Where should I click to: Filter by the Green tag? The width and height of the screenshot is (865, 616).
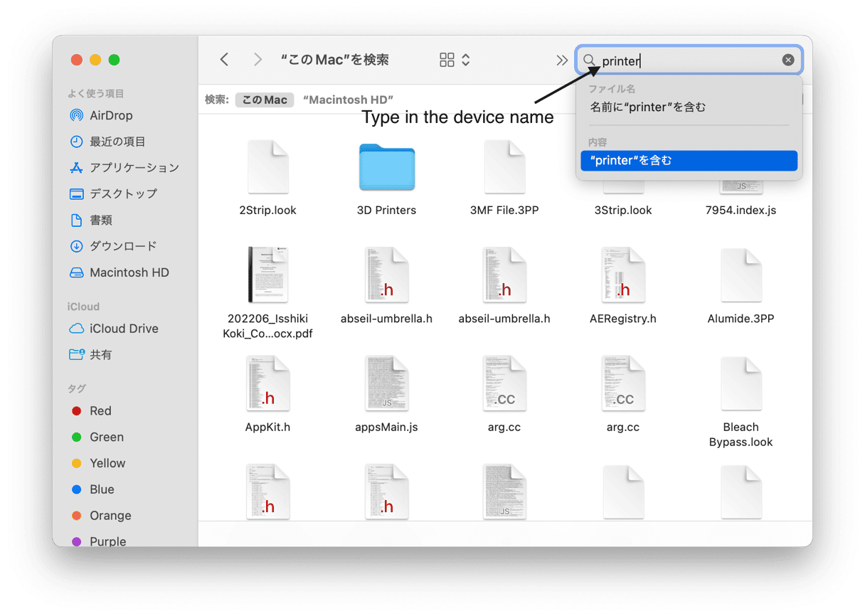click(97, 437)
